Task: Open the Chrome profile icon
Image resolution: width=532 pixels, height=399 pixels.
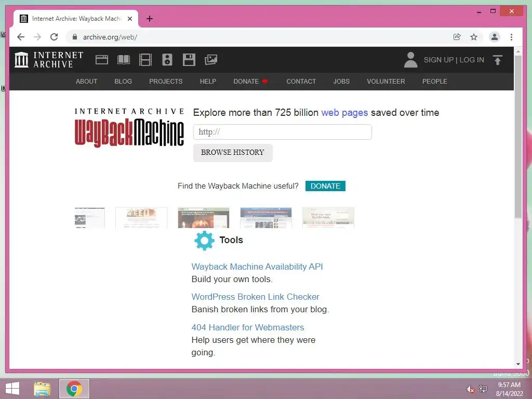Action: pyautogui.click(x=495, y=37)
